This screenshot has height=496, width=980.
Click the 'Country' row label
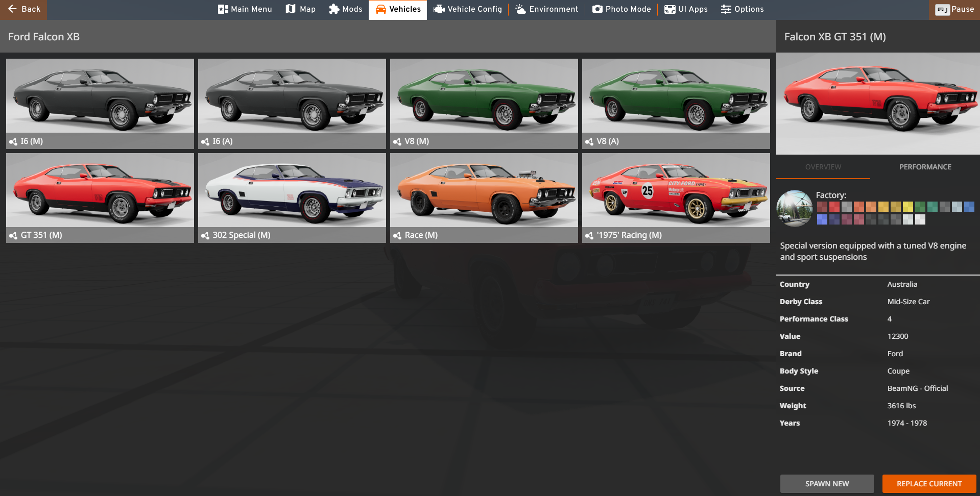795,284
